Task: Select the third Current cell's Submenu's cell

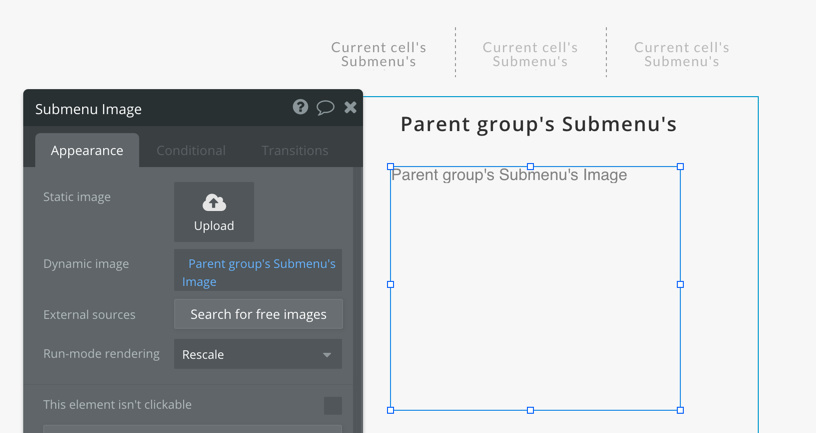Action: [x=682, y=54]
